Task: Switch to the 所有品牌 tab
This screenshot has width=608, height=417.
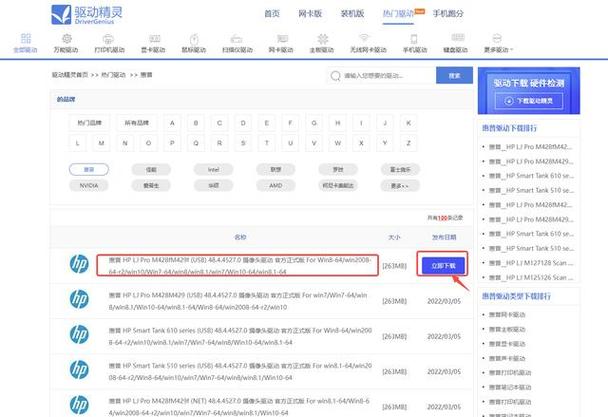Action: click(x=136, y=123)
